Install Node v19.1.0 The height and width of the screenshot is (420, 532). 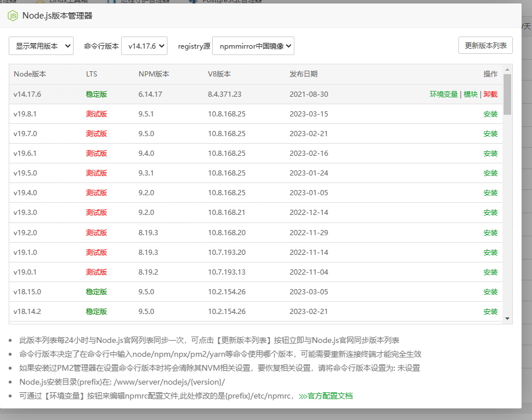point(491,253)
